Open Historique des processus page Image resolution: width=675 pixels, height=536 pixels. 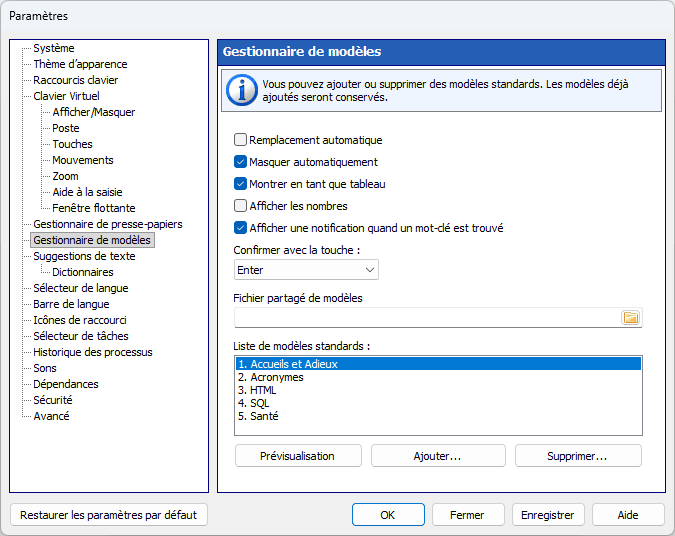[x=93, y=352]
